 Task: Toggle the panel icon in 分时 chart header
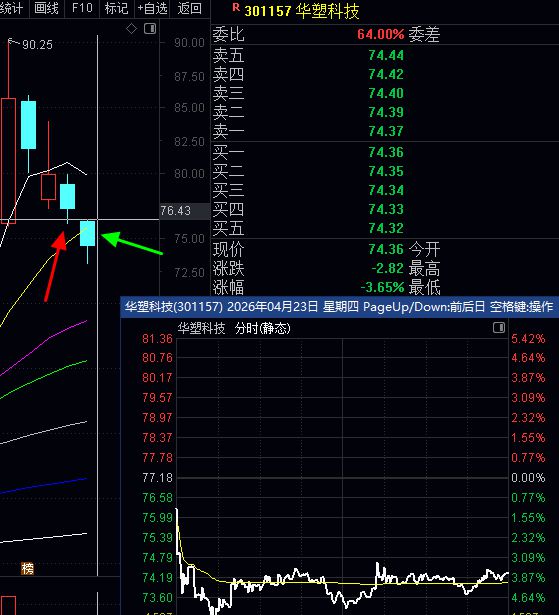(499, 328)
